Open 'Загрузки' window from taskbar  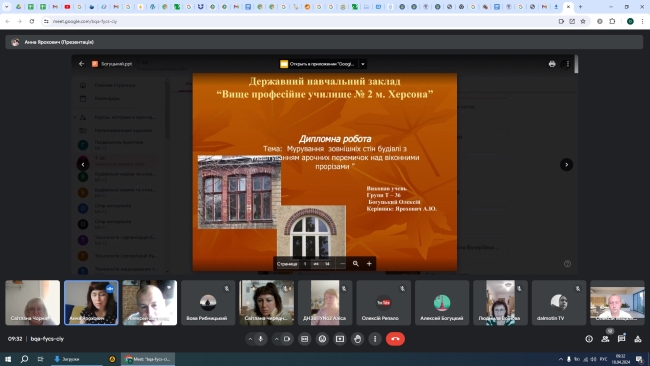pyautogui.click(x=77, y=359)
